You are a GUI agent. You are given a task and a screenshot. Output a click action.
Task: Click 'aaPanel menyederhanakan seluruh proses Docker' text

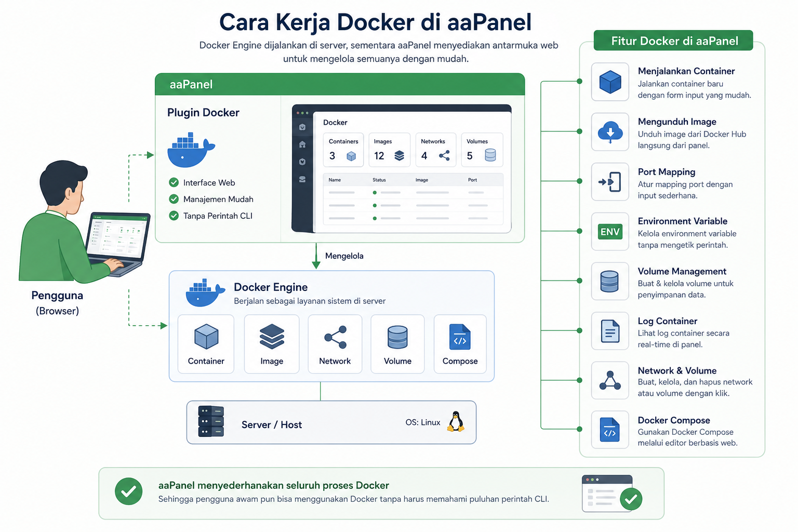click(274, 485)
